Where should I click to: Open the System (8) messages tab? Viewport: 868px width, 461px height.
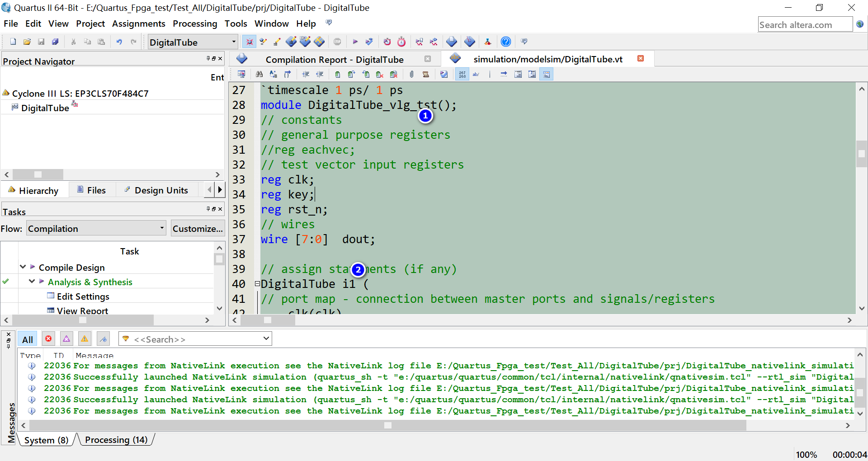(46, 440)
